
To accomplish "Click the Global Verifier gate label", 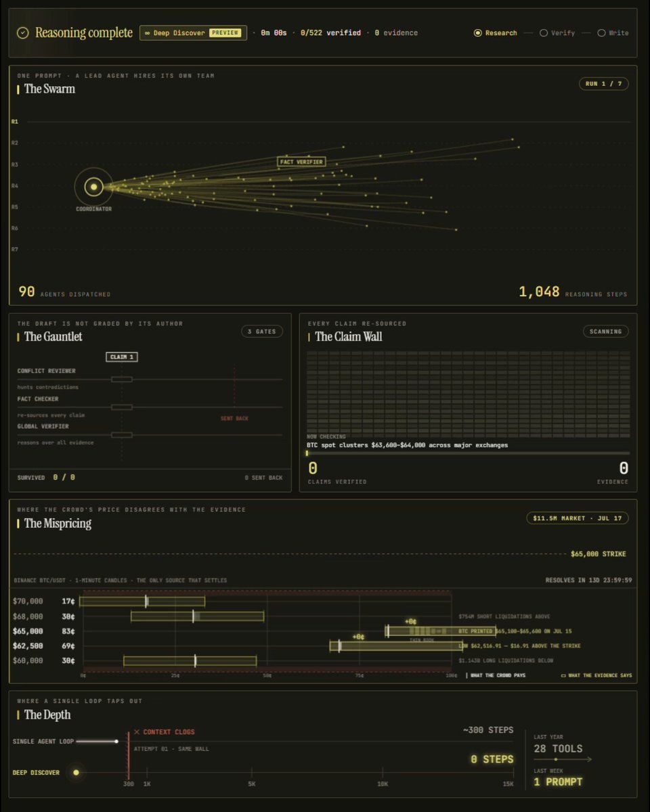I will (43, 426).
